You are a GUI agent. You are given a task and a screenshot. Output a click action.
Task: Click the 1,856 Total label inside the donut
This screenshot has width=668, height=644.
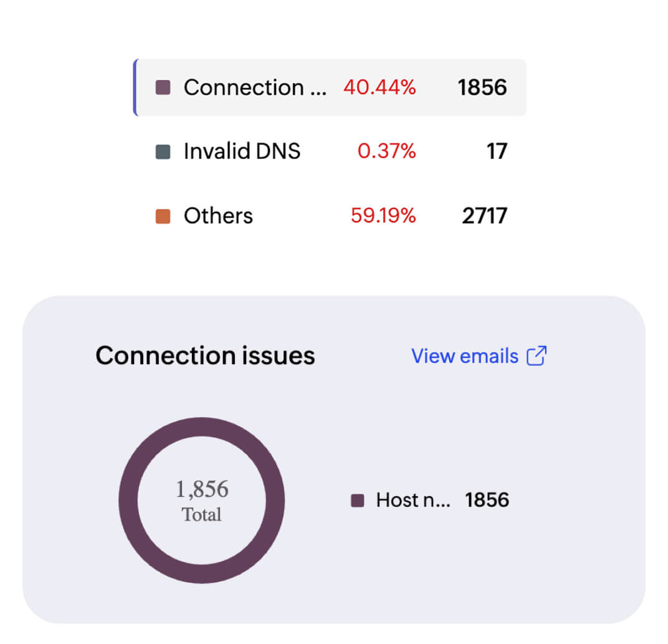tap(202, 499)
